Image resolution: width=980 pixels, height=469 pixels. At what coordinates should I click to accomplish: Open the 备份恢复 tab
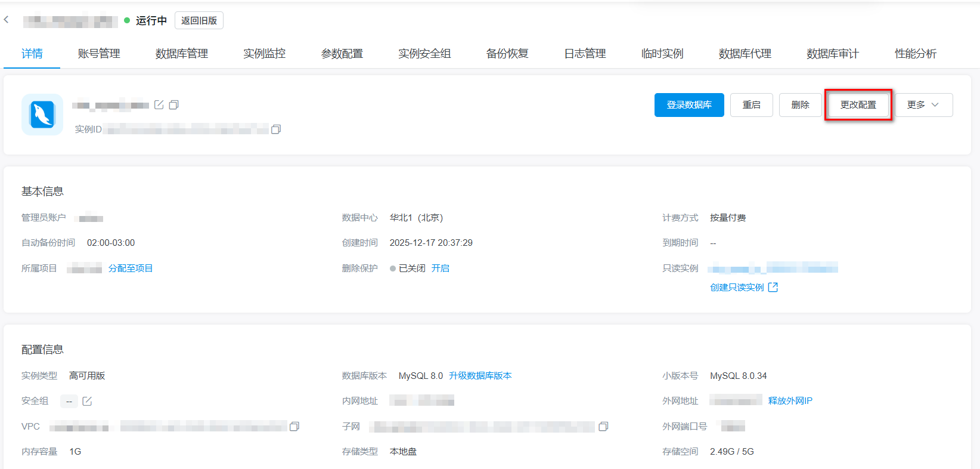click(507, 54)
